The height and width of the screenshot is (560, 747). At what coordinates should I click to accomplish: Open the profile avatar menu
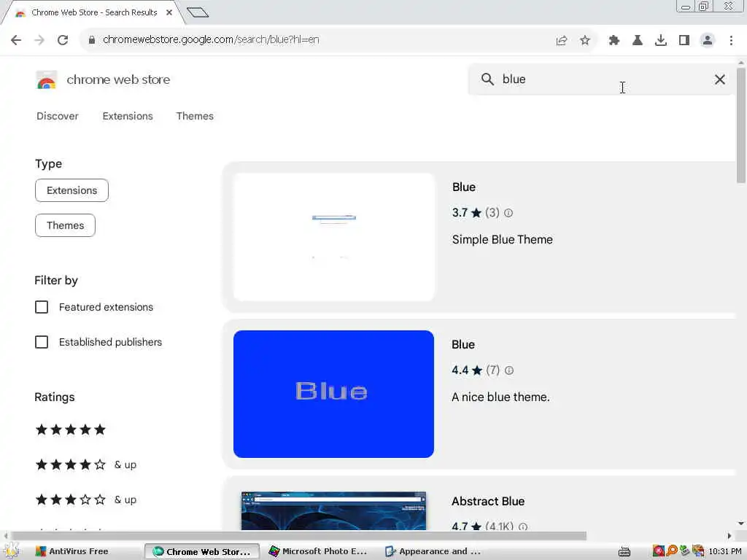pos(708,41)
